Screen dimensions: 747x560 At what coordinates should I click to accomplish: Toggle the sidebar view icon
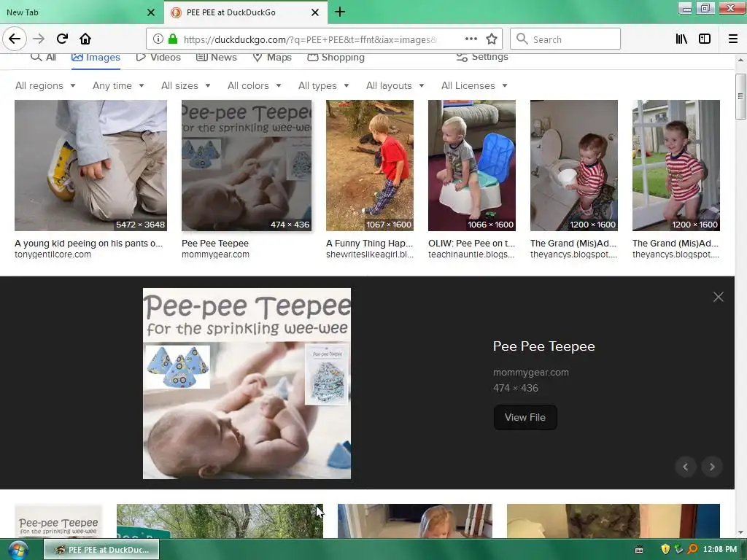coord(705,39)
